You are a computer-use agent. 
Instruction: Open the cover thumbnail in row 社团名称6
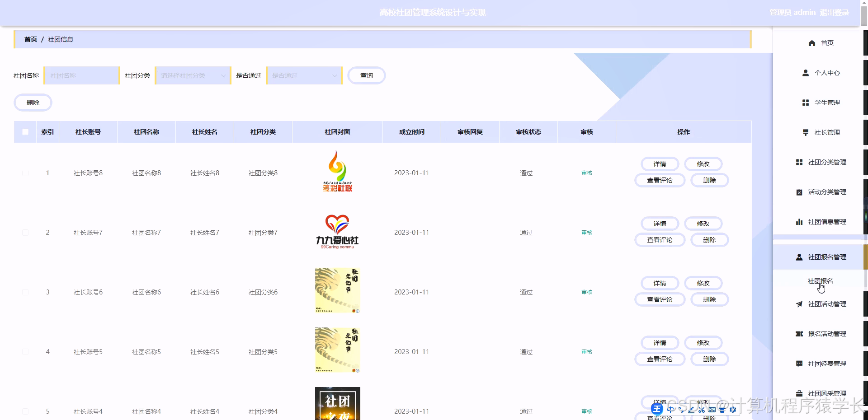pyautogui.click(x=337, y=290)
